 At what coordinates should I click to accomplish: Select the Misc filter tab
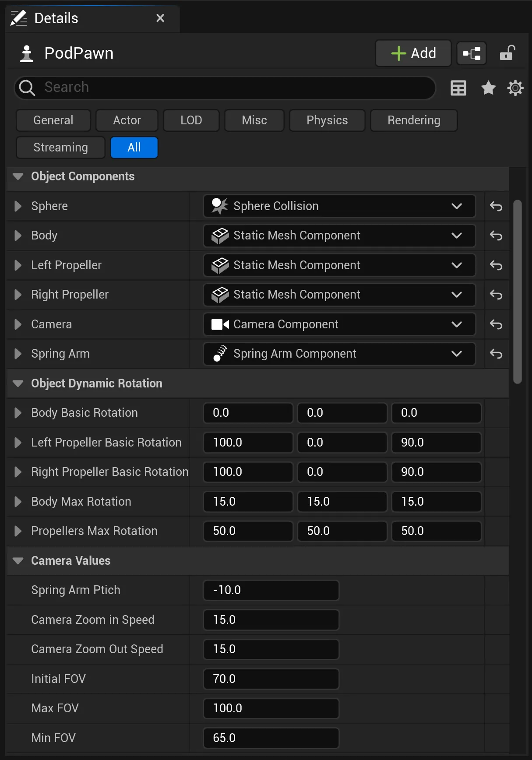(254, 120)
